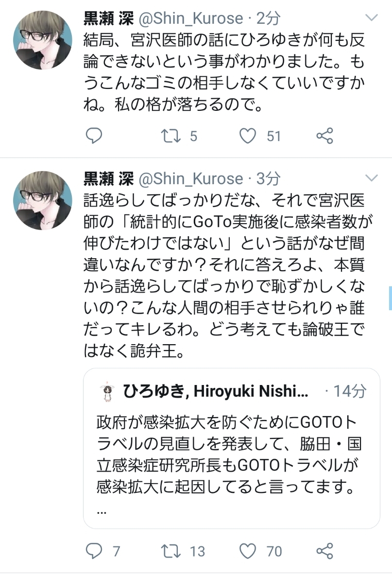Expand options chevron on the 3分 tweet

(x=372, y=178)
